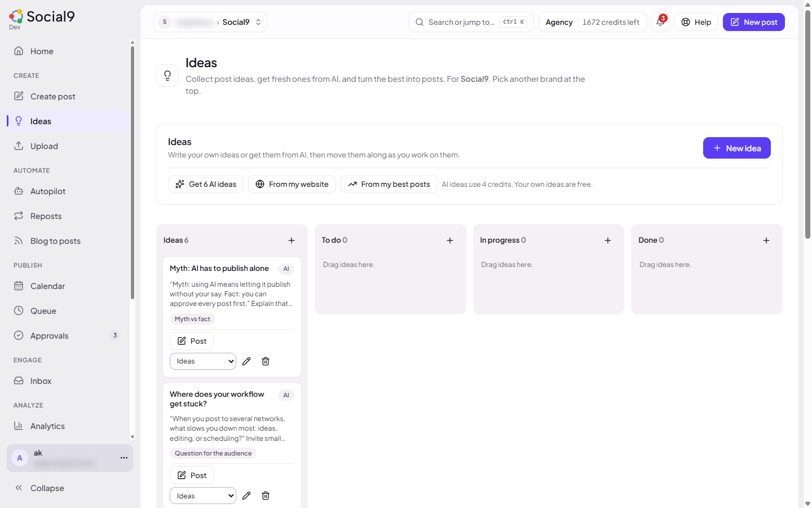The height and width of the screenshot is (508, 812).
Task: Click the New post button
Action: pyautogui.click(x=753, y=22)
